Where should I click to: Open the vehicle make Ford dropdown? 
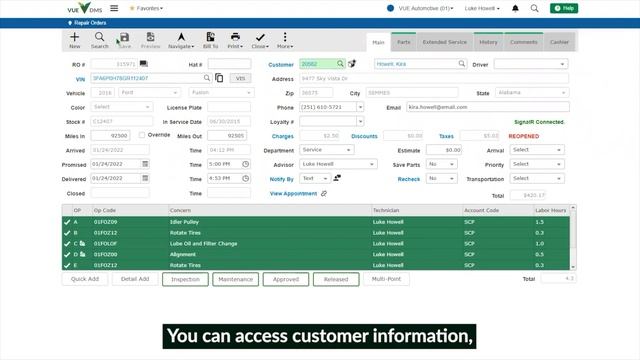point(175,93)
